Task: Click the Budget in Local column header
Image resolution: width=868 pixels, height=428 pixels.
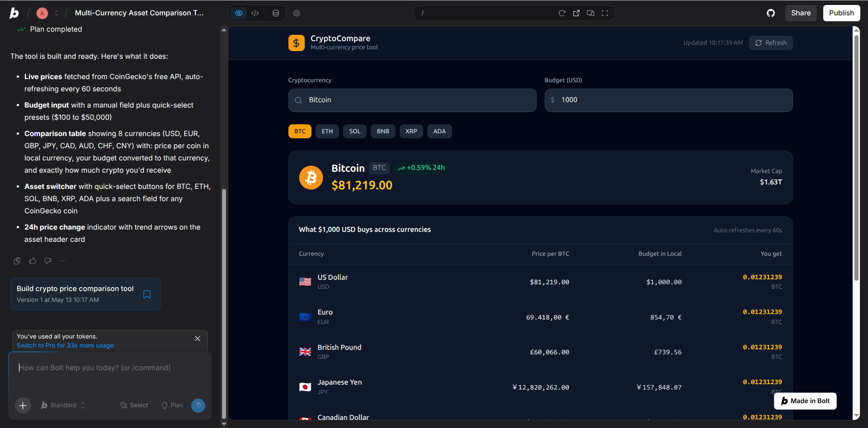Action: click(660, 254)
